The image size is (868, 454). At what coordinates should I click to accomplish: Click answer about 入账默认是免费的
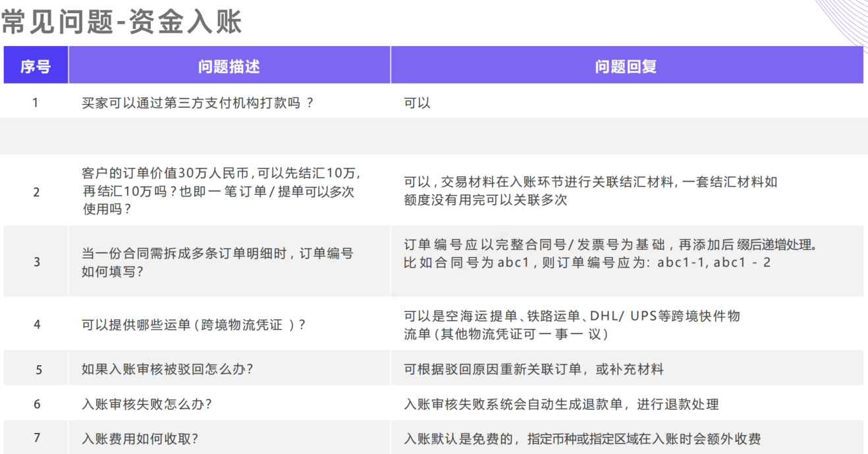[x=582, y=439]
